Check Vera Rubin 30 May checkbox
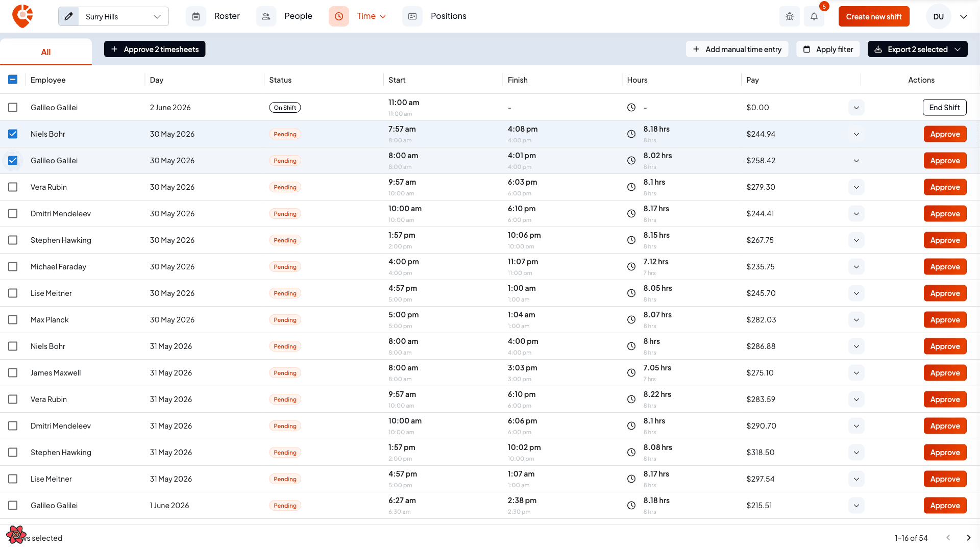The height and width of the screenshot is (551, 980). point(13,187)
